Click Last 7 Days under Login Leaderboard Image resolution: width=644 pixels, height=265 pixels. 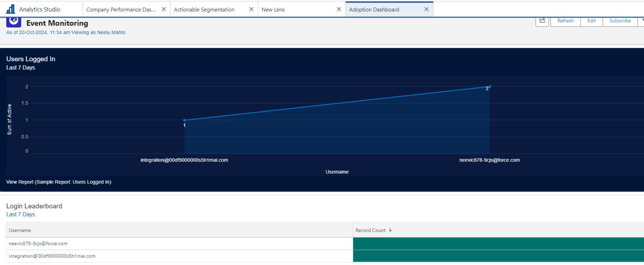click(21, 214)
